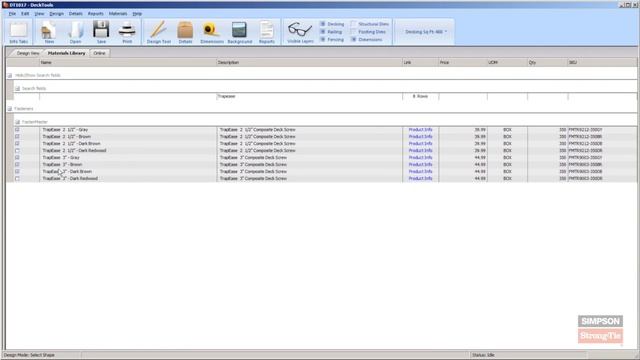Image resolution: width=640 pixels, height=360 pixels.
Task: Collapse the FastenMaster group
Action: (x=17, y=122)
